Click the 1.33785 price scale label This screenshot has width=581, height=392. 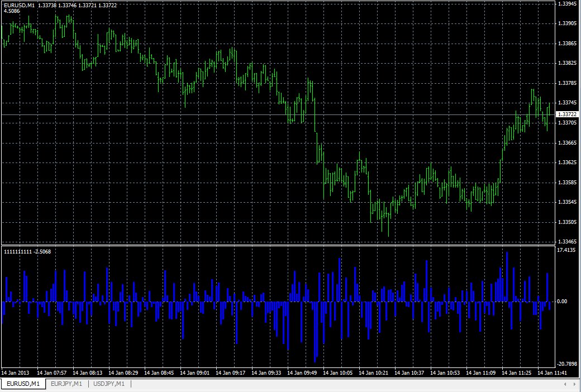point(567,83)
